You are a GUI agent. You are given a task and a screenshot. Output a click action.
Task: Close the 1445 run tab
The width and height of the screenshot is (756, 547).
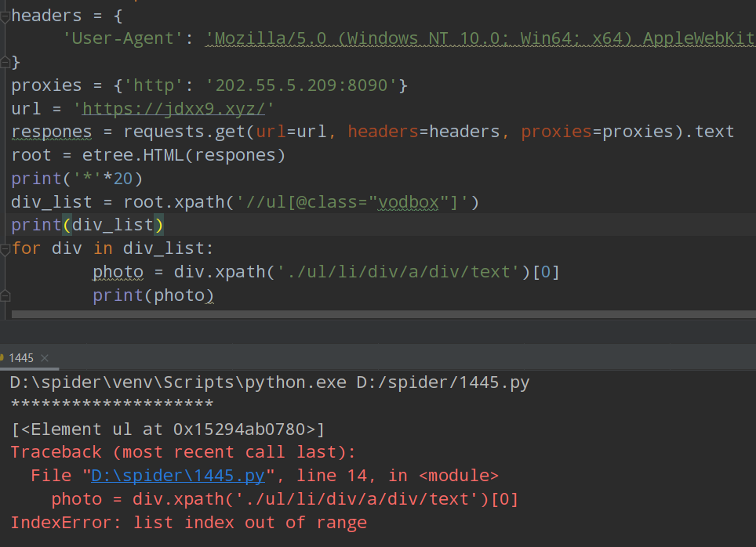45,358
